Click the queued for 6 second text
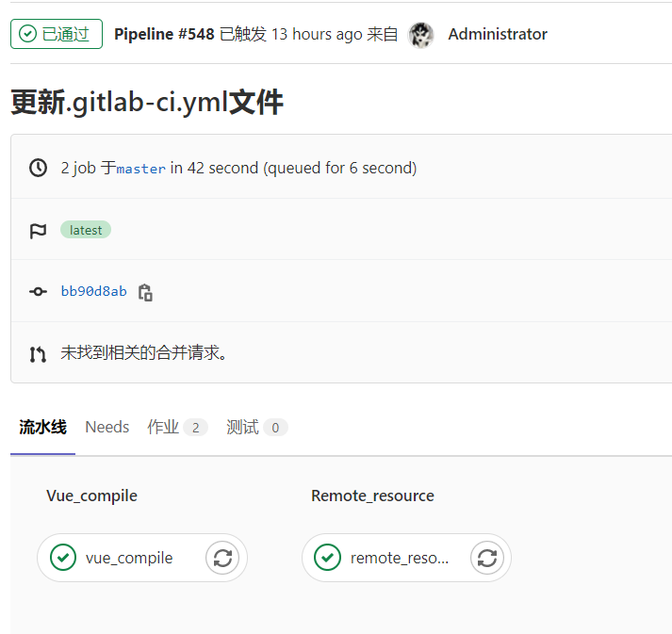 click(339, 168)
